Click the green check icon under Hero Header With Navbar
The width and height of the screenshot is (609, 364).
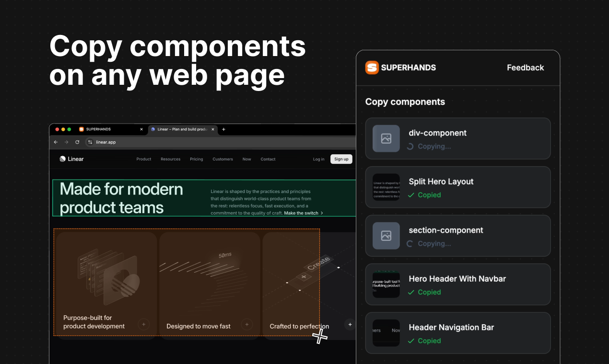click(x=411, y=292)
